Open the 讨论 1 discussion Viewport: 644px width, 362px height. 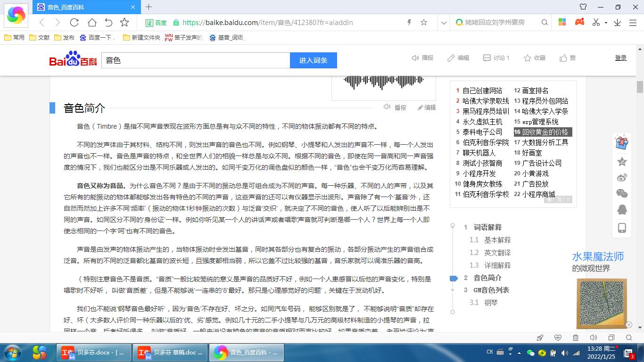point(496,58)
